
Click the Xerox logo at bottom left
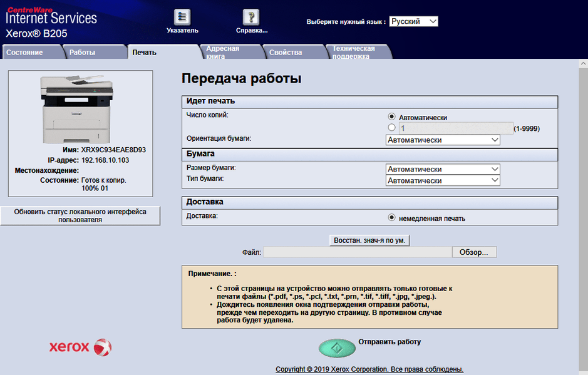(80, 347)
